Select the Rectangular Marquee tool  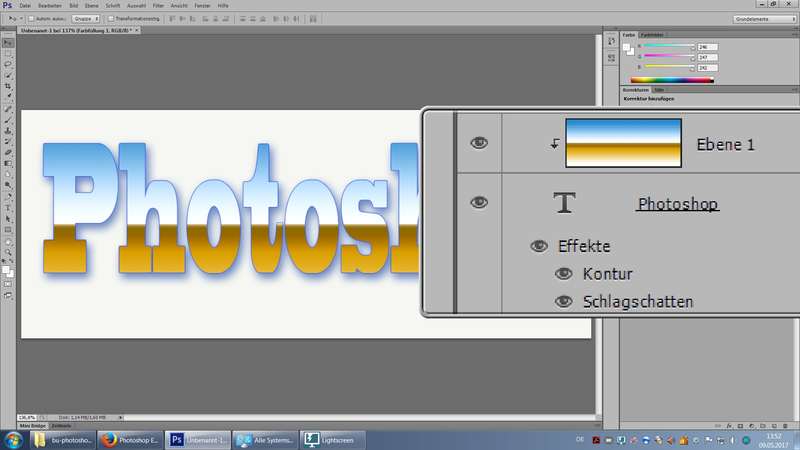pyautogui.click(x=8, y=54)
